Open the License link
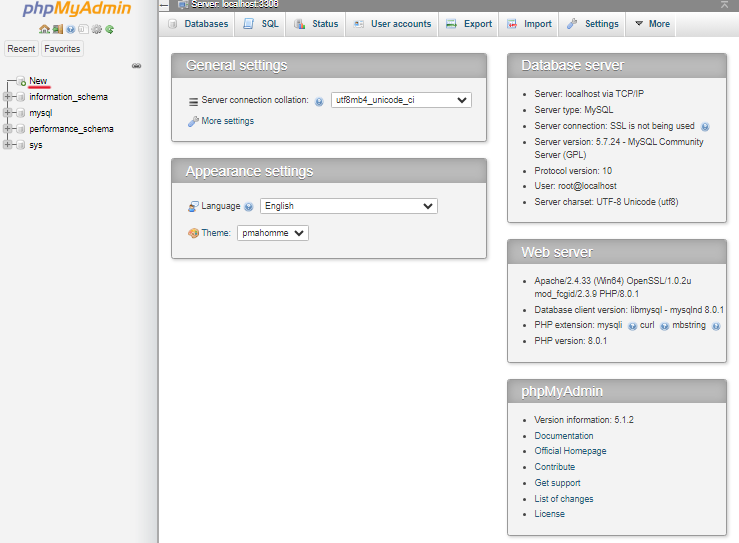739x543 pixels. tap(549, 514)
